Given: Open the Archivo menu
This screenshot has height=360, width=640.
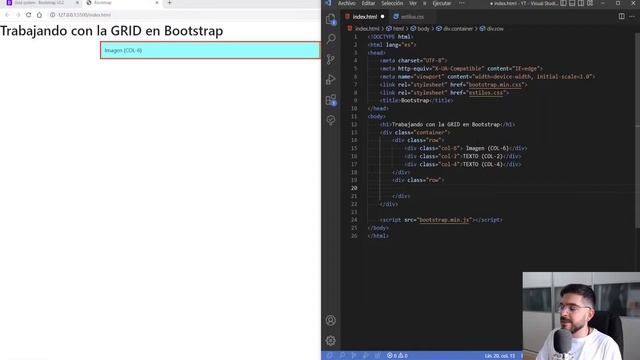Looking at the screenshot, I should click(347, 3).
